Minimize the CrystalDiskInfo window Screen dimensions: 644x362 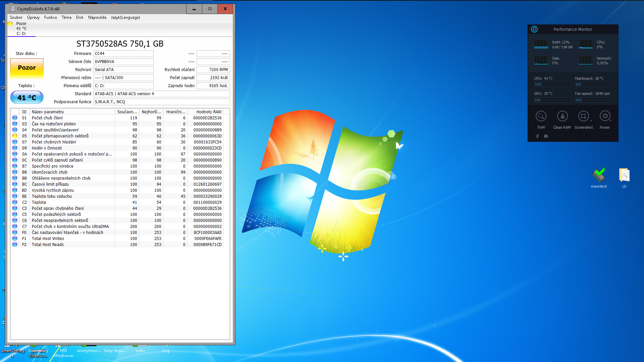194,9
